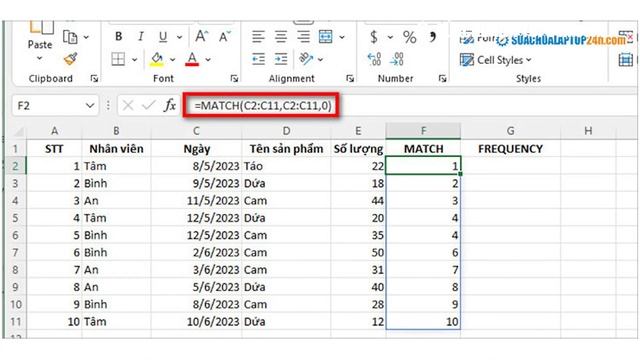Viewport: 640px width, 360px height.
Task: Select MATCH result cell showing 10
Action: 423,322
